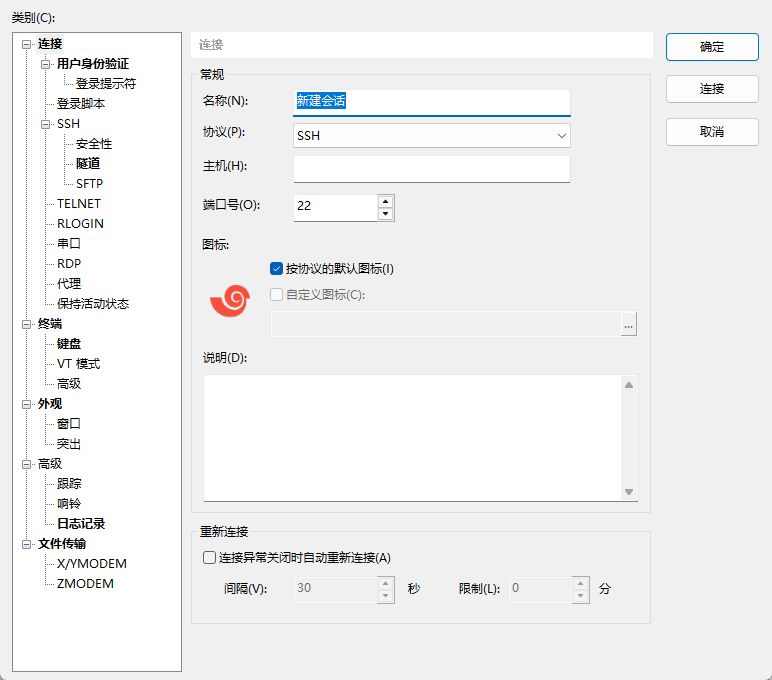The image size is (772, 680).
Task: Click the 端口号 port number field
Action: coord(336,207)
